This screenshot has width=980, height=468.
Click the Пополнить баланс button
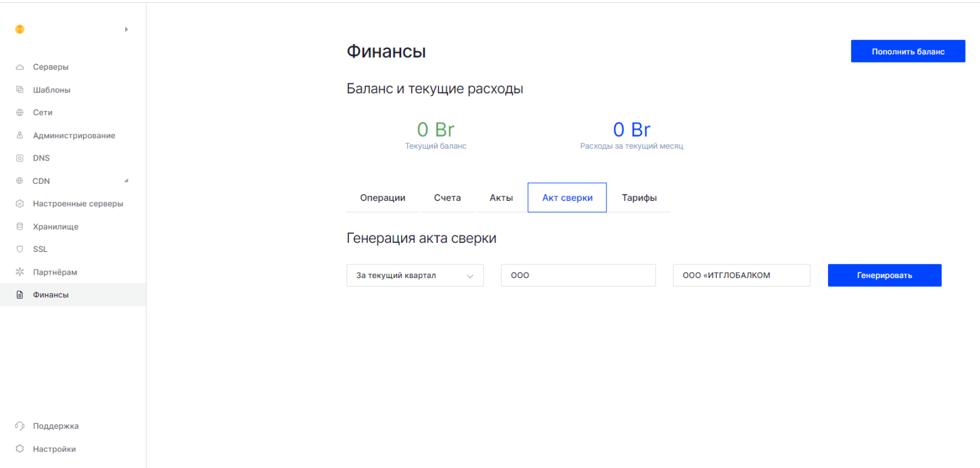point(908,51)
